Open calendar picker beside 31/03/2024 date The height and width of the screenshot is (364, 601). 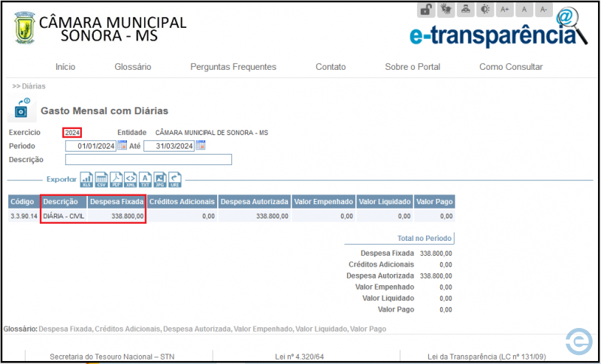point(201,146)
